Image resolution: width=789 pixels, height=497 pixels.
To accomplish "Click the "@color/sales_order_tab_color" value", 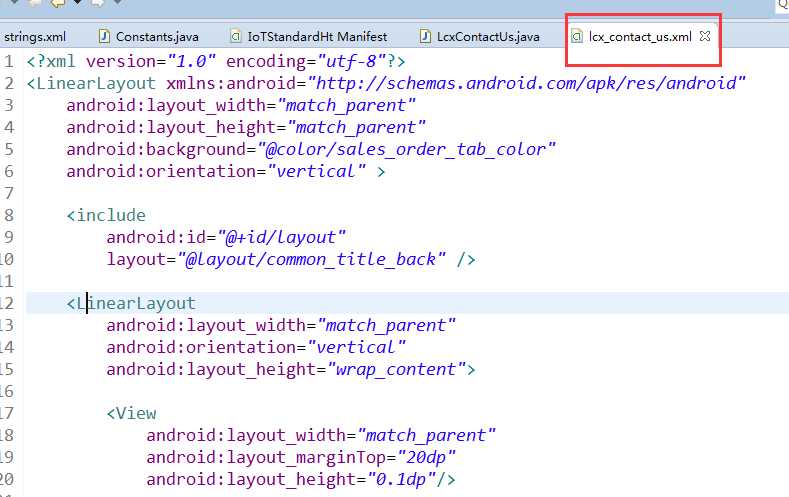I will click(407, 149).
